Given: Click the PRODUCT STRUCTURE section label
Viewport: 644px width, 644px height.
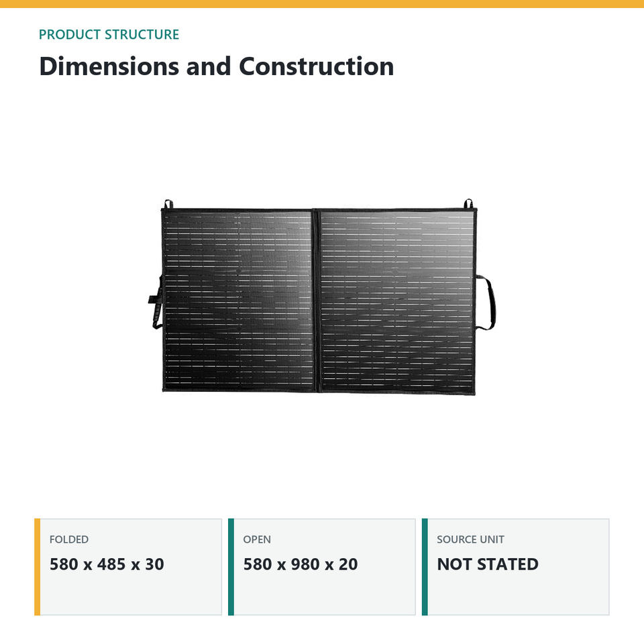Looking at the screenshot, I should click(x=109, y=34).
